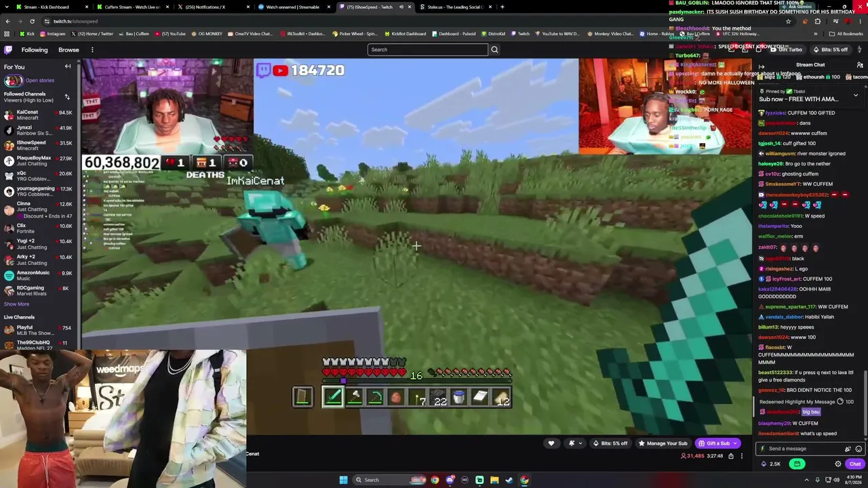This screenshot has height=488, width=868.
Task: Open PlaqueBoyMax channel in sidebar
Action: (38, 161)
